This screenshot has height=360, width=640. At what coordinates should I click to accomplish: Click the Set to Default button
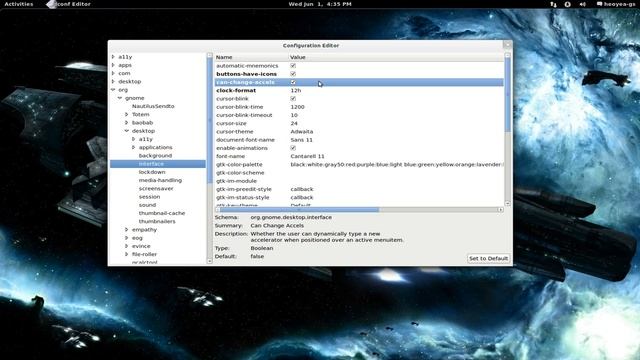tap(488, 258)
